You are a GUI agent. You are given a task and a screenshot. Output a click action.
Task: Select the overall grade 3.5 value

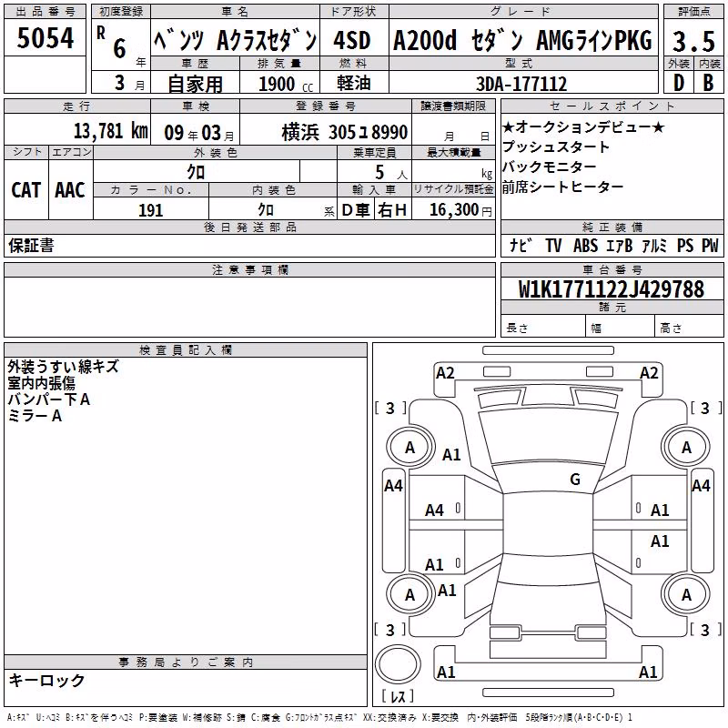[x=693, y=41]
